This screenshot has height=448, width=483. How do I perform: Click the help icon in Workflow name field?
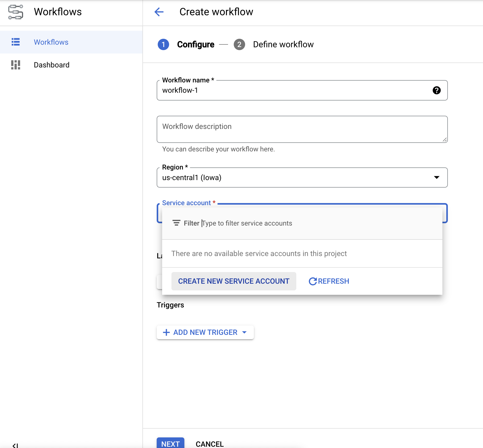click(x=437, y=90)
